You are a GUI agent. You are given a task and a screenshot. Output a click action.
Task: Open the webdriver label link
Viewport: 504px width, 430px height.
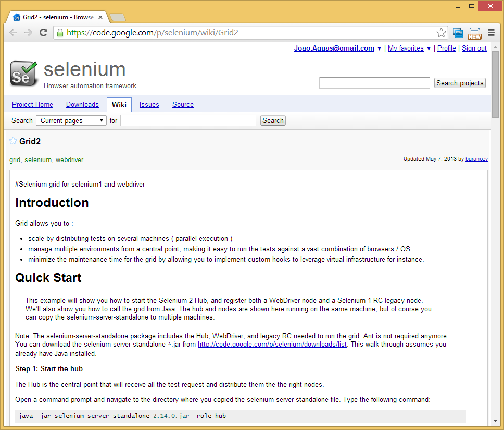69,159
